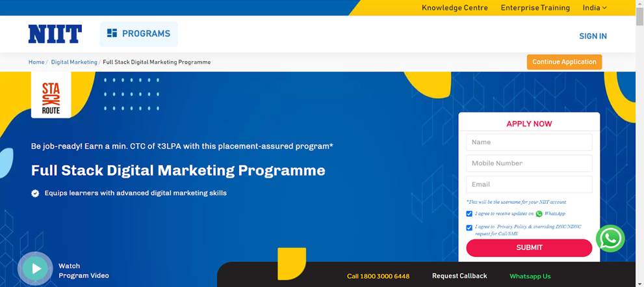Click the APPLY NOW form title
Image resolution: width=644 pixels, height=287 pixels.
click(x=529, y=124)
